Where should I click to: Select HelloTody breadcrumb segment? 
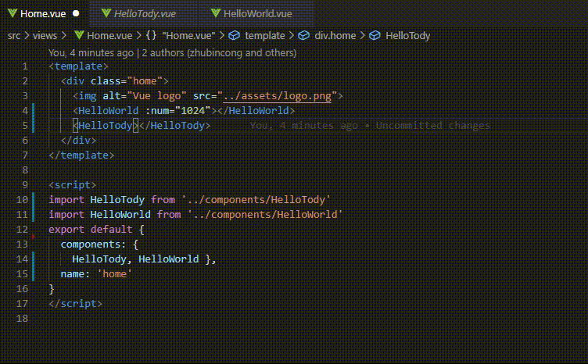[x=407, y=36]
